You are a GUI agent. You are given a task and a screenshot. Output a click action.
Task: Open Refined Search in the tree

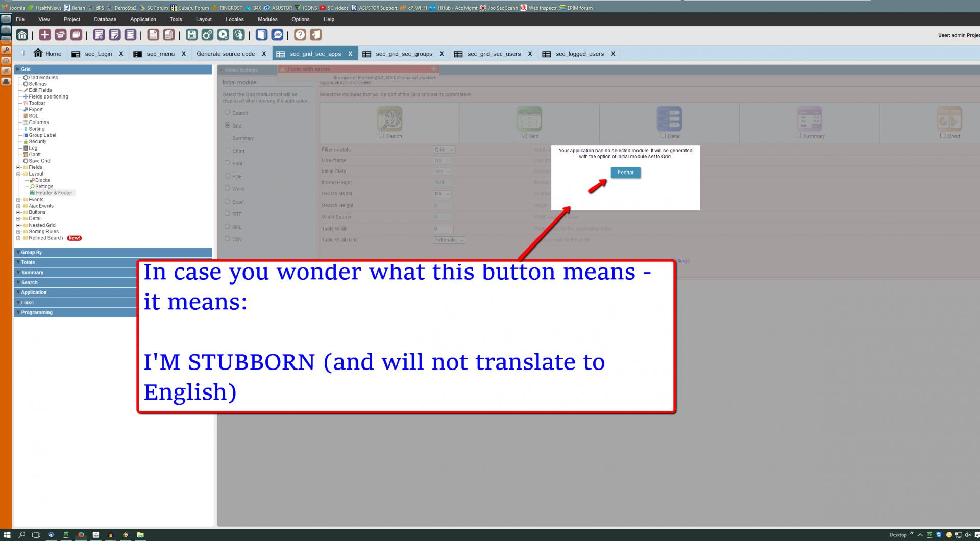pyautogui.click(x=46, y=238)
